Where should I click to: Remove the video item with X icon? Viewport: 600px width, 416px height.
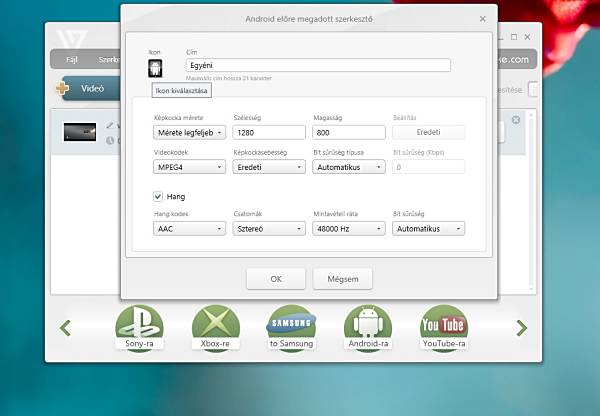516,120
